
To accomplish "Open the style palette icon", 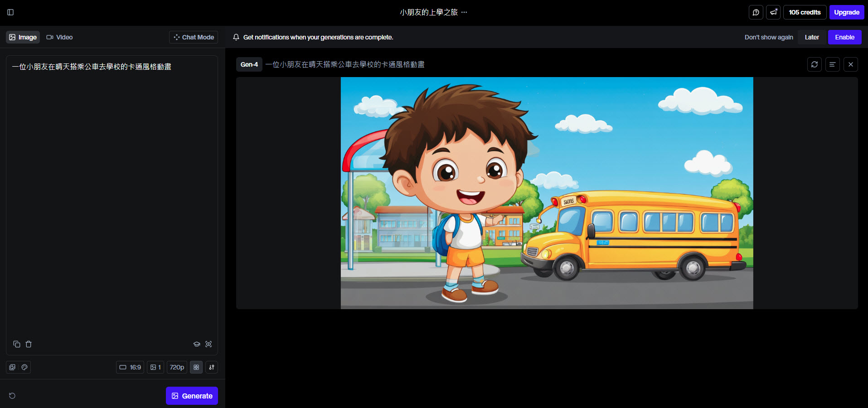I will click(x=24, y=367).
